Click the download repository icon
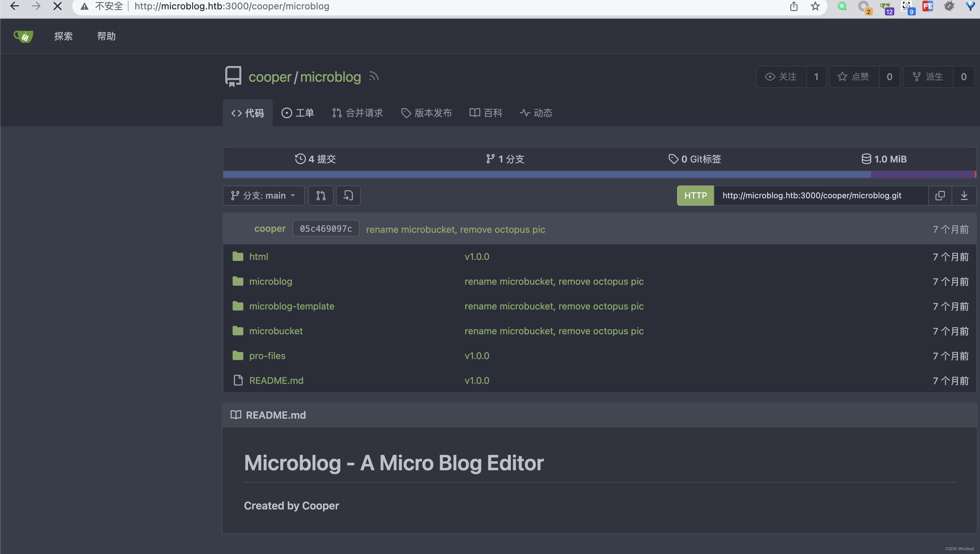The width and height of the screenshot is (980, 554). coord(964,195)
